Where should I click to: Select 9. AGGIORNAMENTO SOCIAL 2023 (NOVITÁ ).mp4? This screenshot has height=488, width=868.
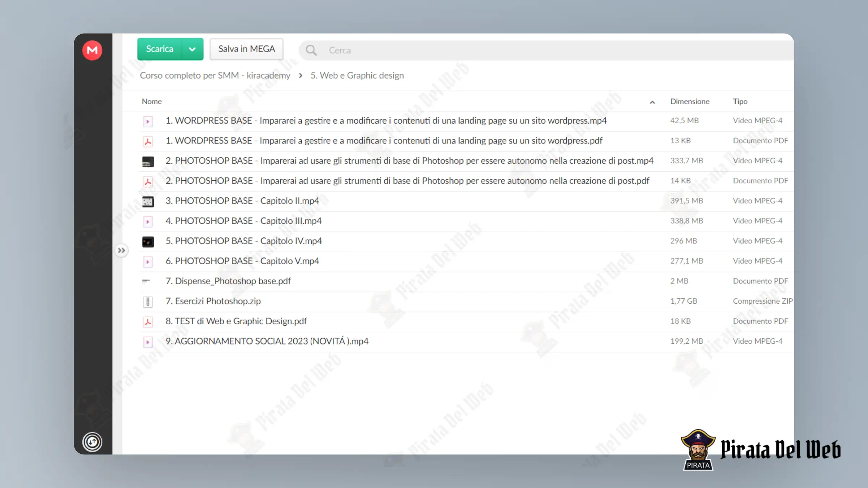267,341
